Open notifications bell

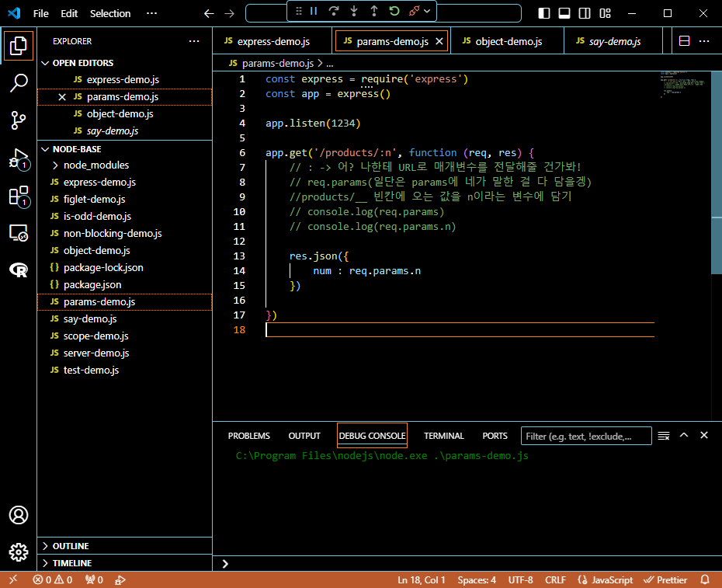[x=704, y=579]
